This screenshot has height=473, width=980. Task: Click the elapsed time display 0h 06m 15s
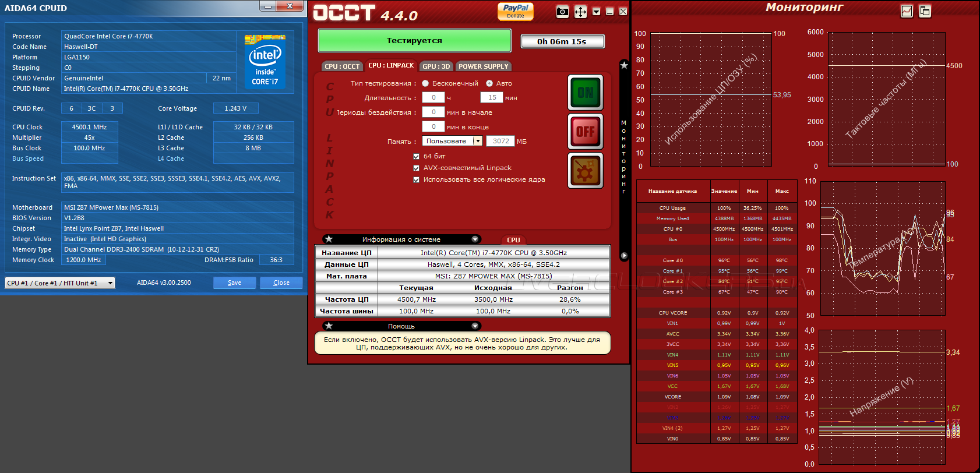coord(562,41)
